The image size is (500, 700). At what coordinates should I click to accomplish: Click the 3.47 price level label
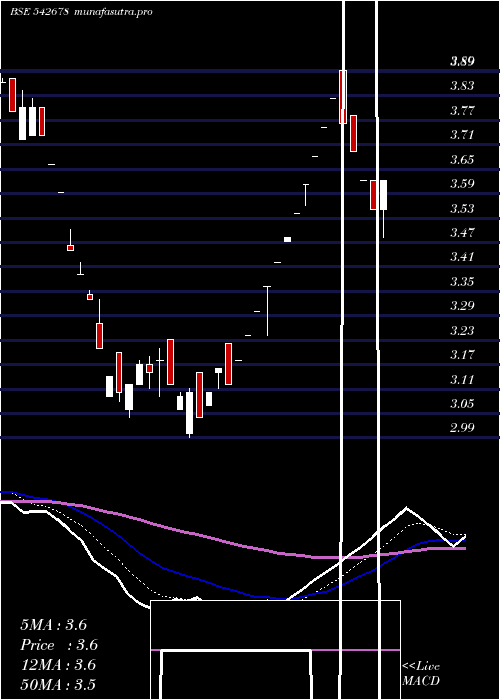[462, 233]
